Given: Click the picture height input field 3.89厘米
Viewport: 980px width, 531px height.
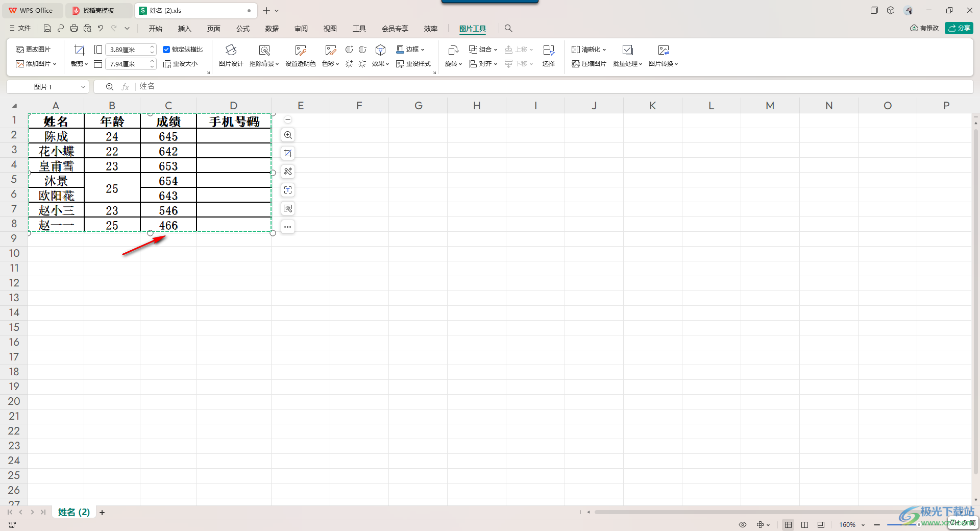Looking at the screenshot, I should [x=127, y=50].
